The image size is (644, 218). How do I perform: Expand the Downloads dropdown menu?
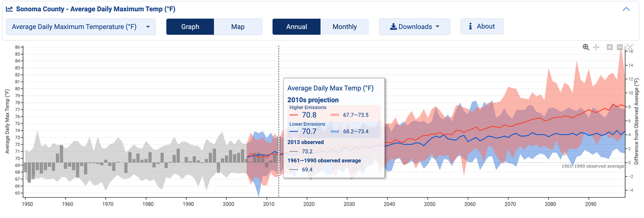click(x=437, y=27)
